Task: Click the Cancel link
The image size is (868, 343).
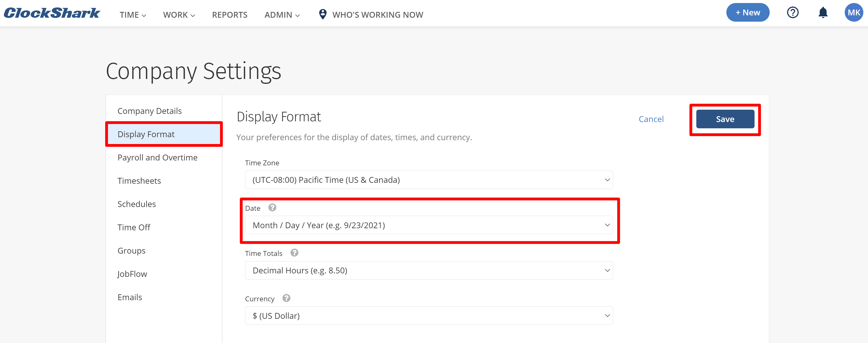Action: click(x=651, y=119)
